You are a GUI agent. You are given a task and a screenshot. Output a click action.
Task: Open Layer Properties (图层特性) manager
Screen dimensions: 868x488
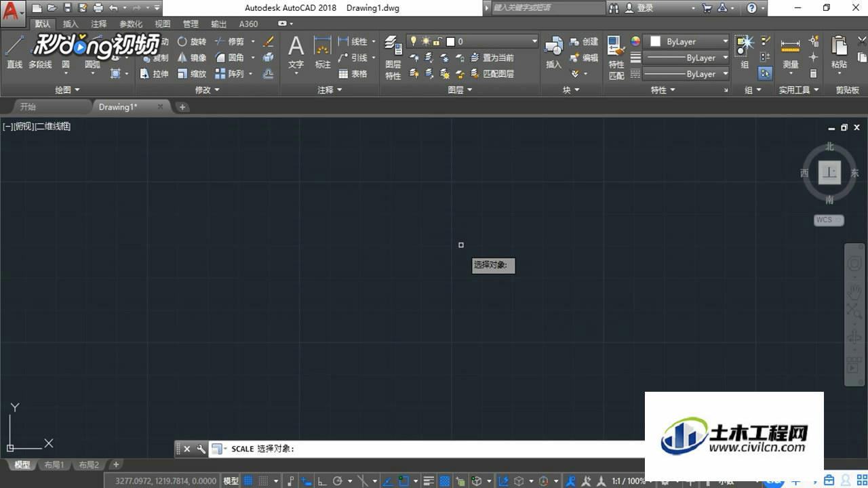[x=393, y=58]
